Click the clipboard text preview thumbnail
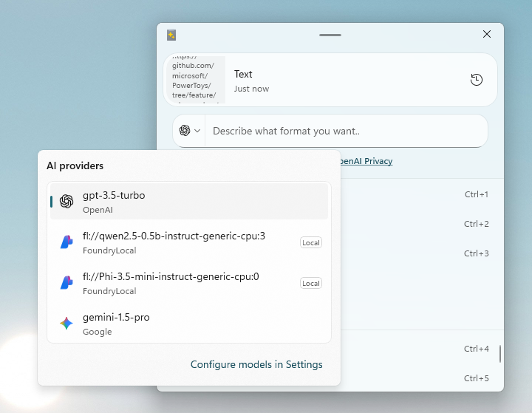 196,80
